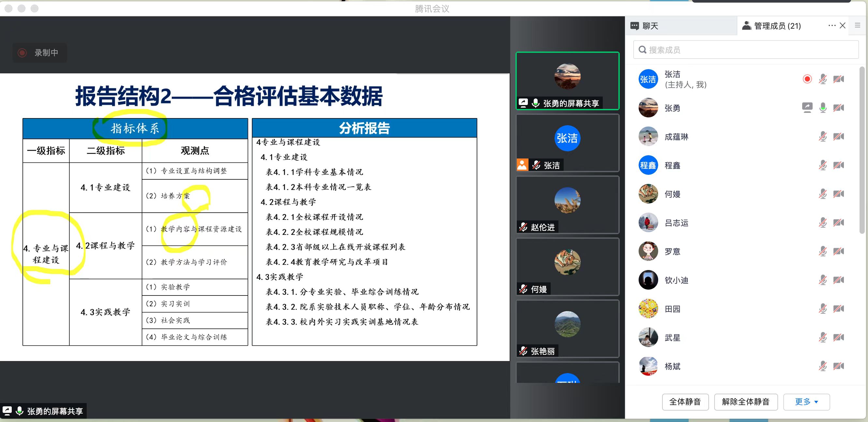Click member row 成蕴琳
The width and height of the screenshot is (868, 422).
741,137
